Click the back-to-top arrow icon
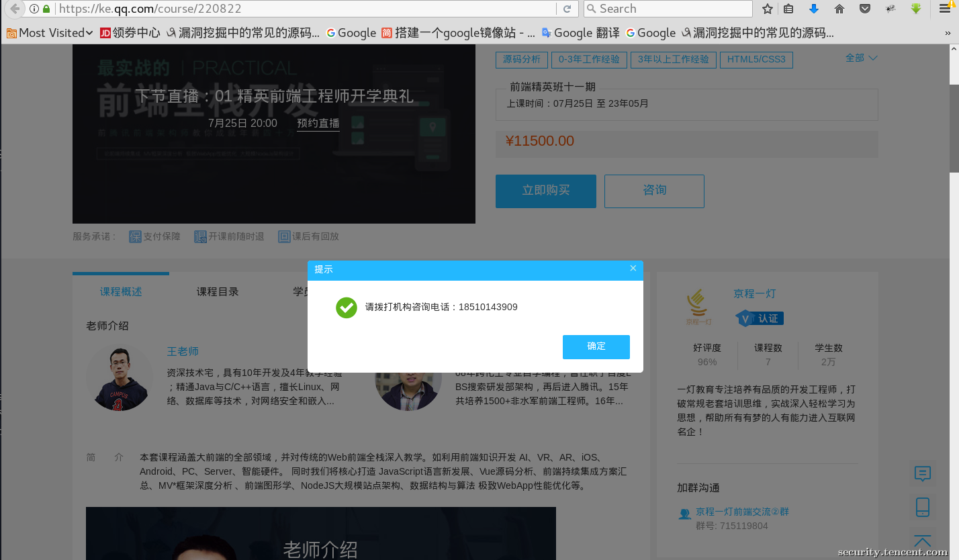Image resolution: width=959 pixels, height=560 pixels. (922, 540)
